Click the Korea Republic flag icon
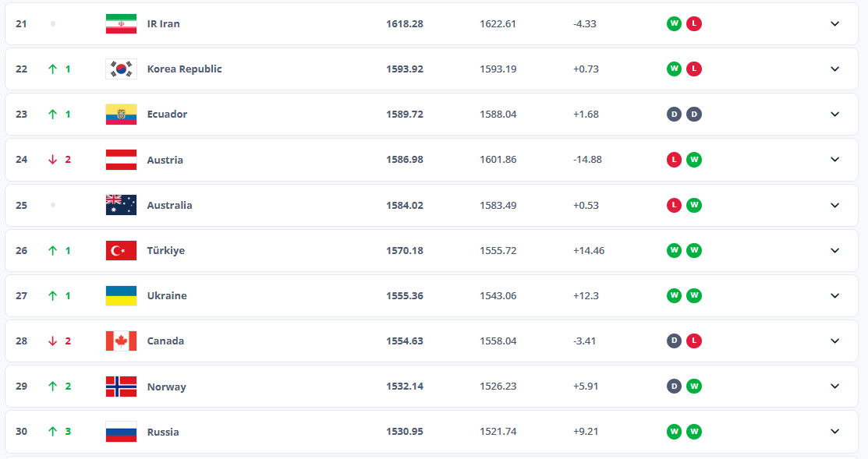 coord(121,69)
